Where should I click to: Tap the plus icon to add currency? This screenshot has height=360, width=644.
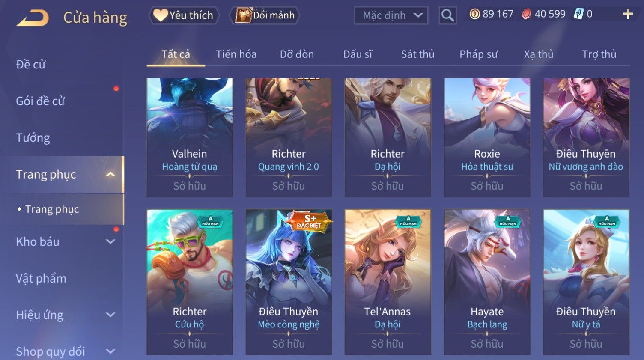click(628, 15)
